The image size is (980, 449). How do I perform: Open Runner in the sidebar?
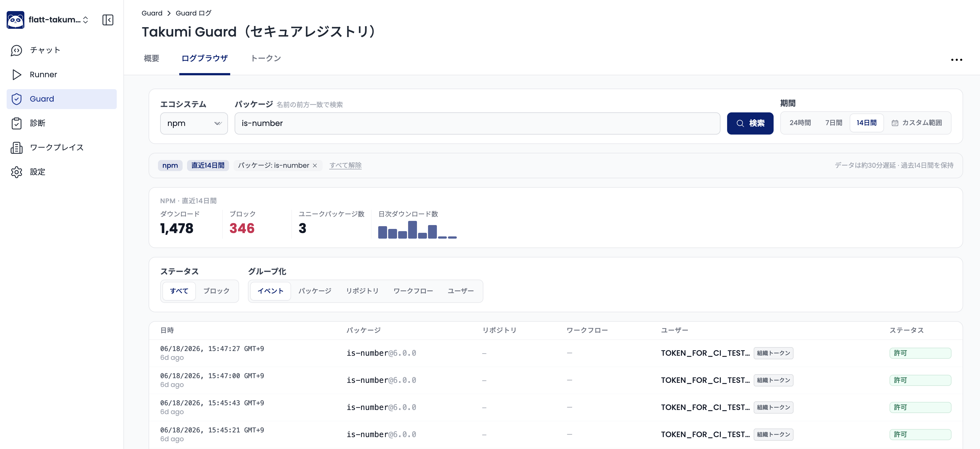pos(62,74)
